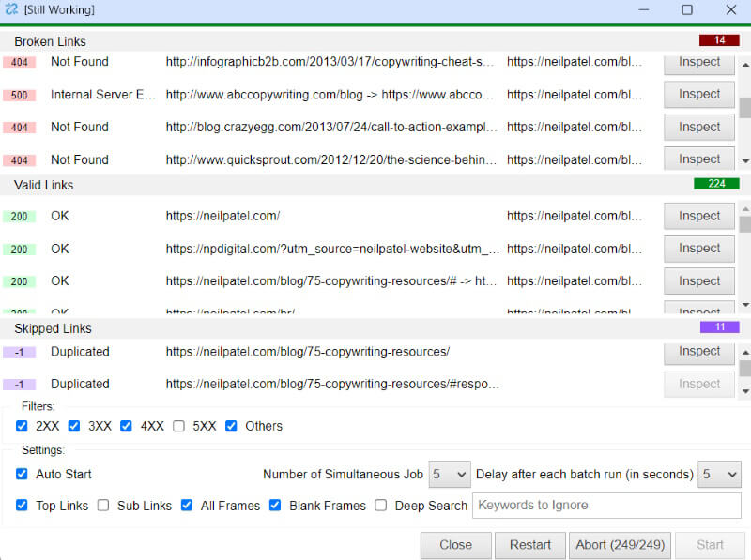
Task: Maximize the Still Working window
Action: coord(687,9)
